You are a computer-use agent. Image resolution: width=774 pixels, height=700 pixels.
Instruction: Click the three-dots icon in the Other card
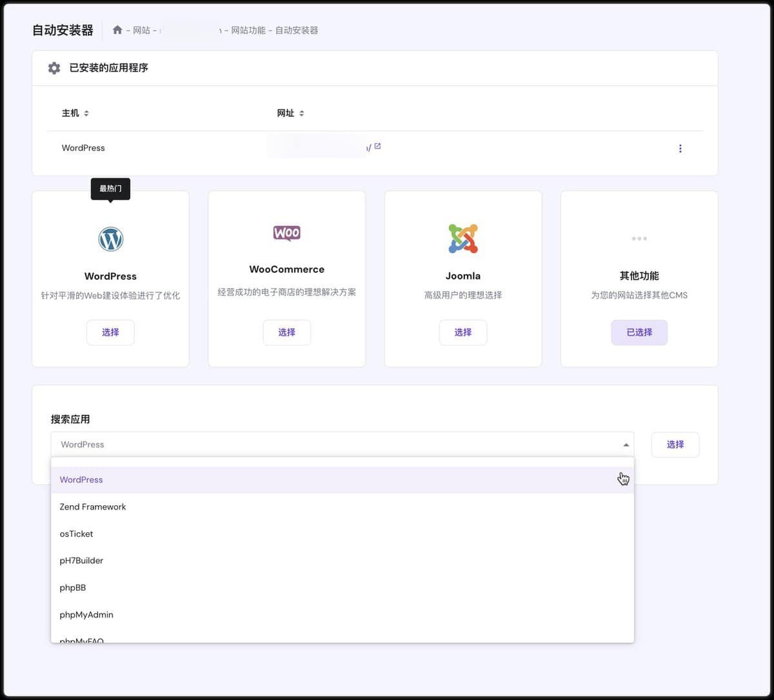click(639, 239)
